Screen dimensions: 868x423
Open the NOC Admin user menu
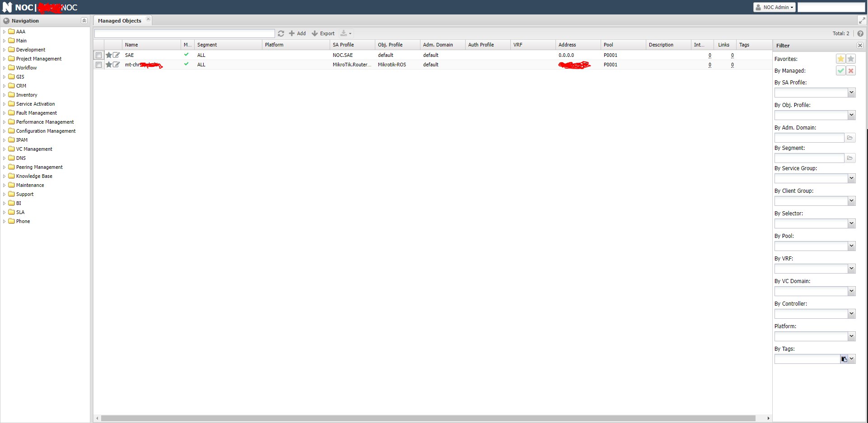(x=774, y=7)
